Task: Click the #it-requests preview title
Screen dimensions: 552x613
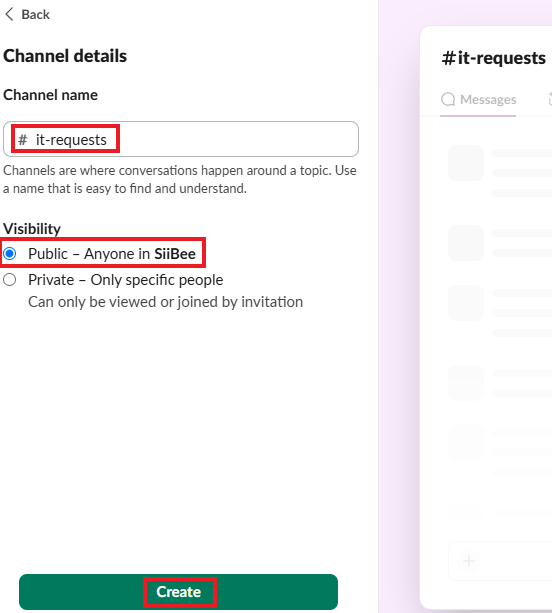Action: coord(493,58)
